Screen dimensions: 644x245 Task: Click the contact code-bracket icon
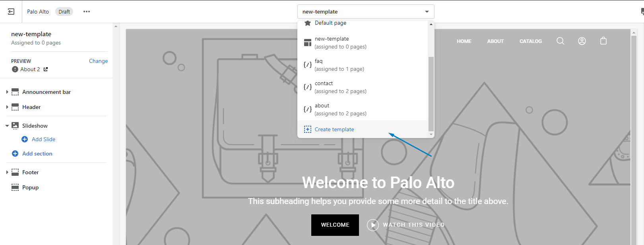308,87
